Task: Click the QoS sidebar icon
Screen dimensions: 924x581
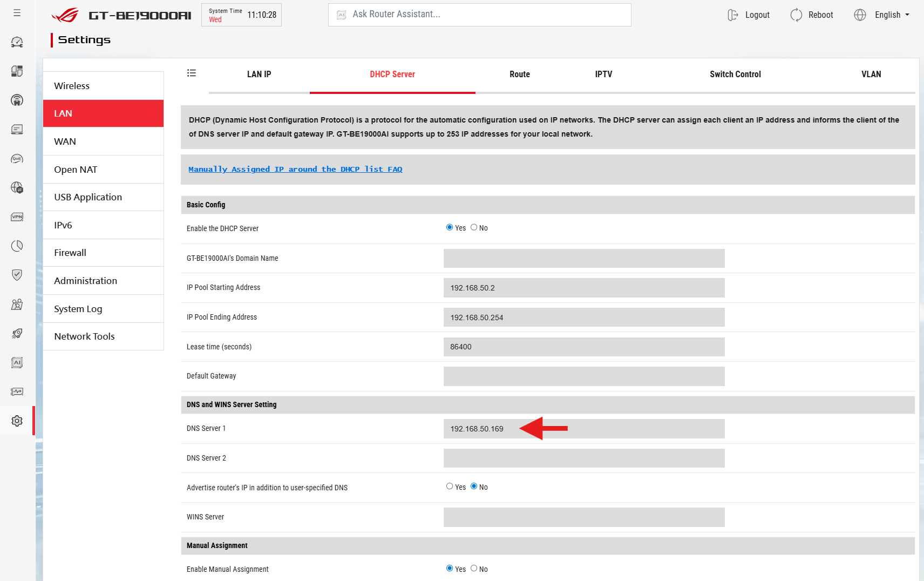Action: click(17, 159)
